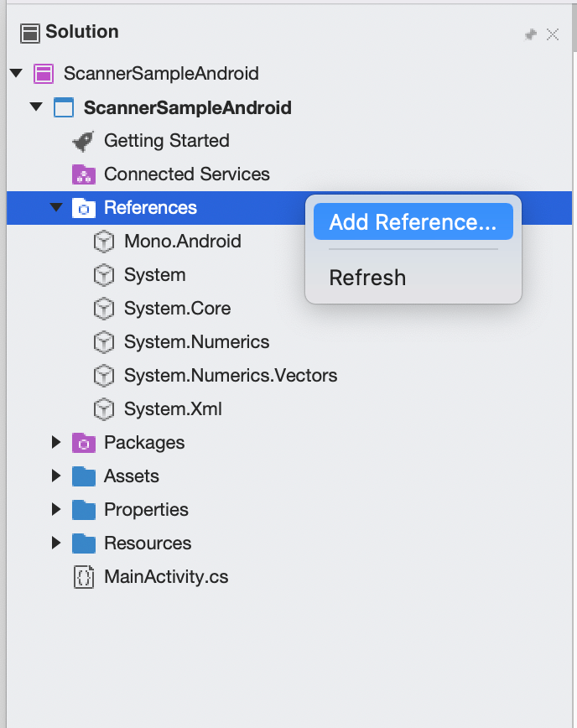577x728 pixels.
Task: Choose Refresh from the context menu
Action: (x=367, y=278)
